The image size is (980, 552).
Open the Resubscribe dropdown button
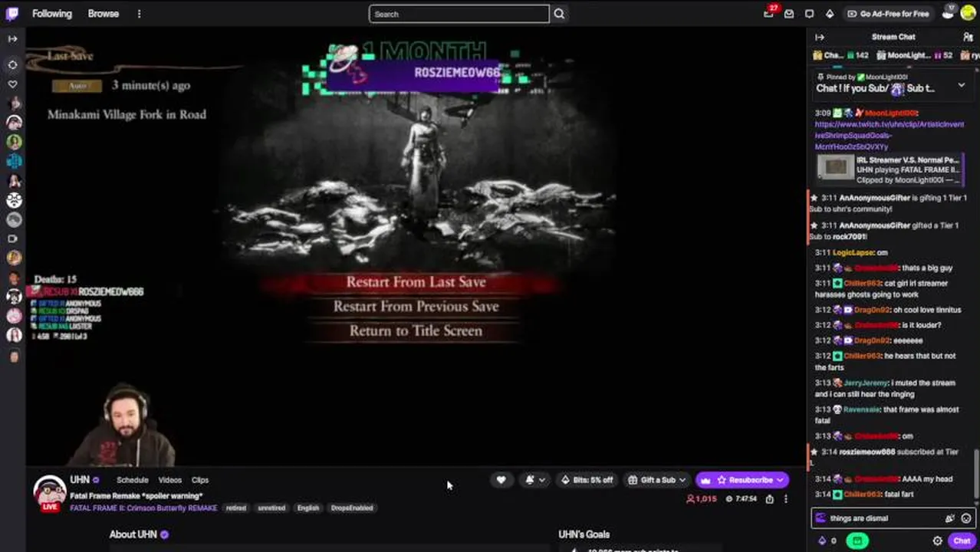coord(742,480)
